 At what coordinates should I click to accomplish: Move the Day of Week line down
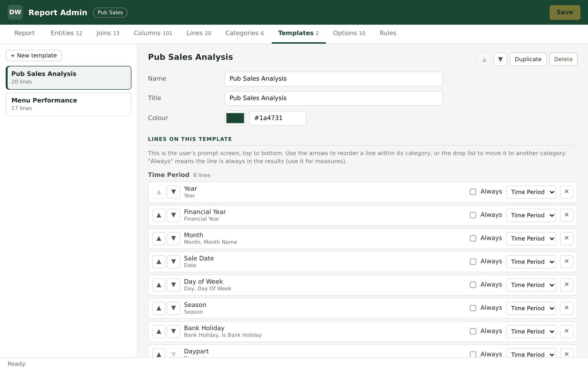pyautogui.click(x=174, y=285)
